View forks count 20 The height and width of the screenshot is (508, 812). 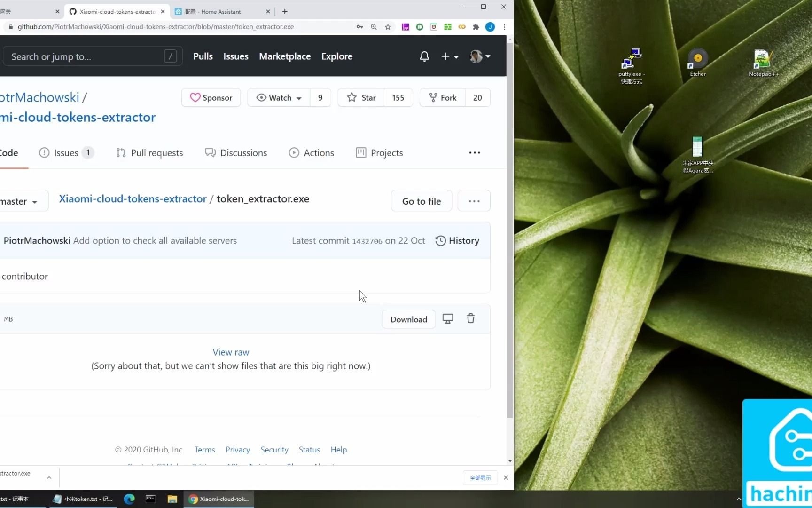coord(477,97)
